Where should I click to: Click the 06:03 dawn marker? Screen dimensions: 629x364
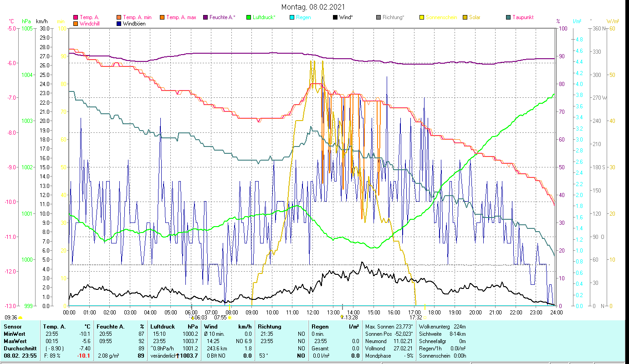(x=200, y=318)
